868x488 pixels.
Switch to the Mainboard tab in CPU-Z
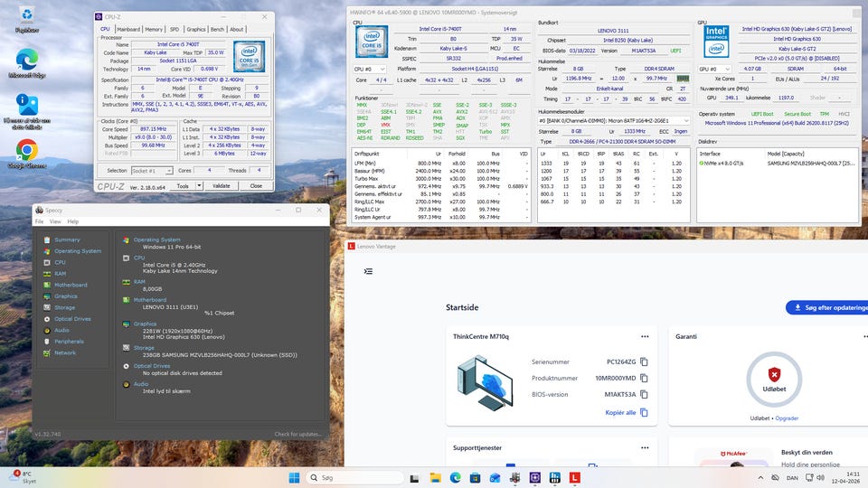click(128, 29)
